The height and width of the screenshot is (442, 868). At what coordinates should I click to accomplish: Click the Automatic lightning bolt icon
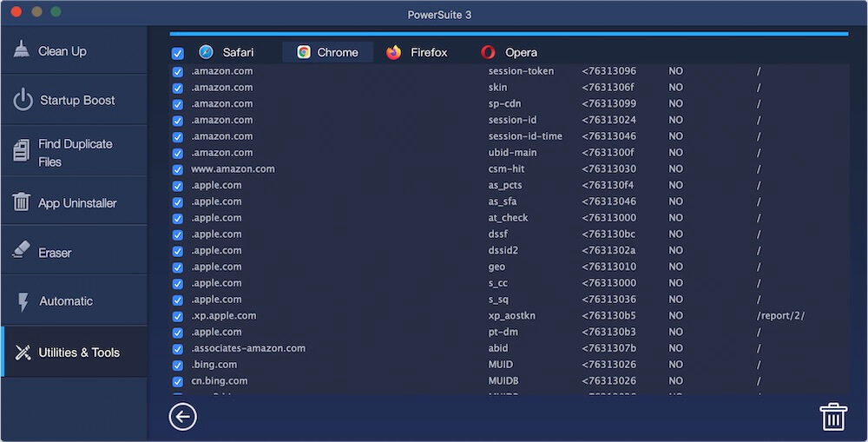coord(23,302)
